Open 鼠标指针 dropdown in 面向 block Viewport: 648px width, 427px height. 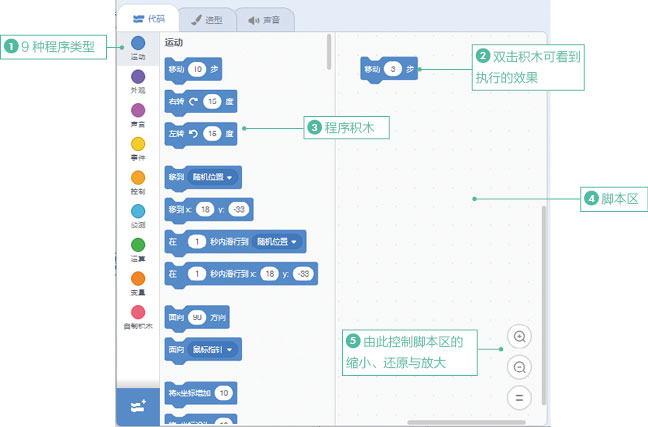click(x=213, y=350)
